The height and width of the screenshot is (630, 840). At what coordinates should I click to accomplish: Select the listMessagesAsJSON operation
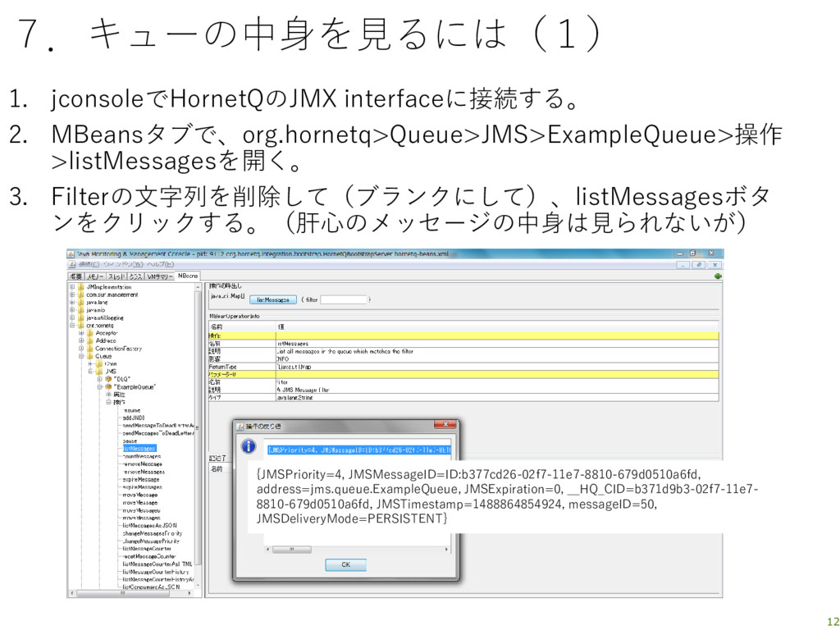click(149, 526)
